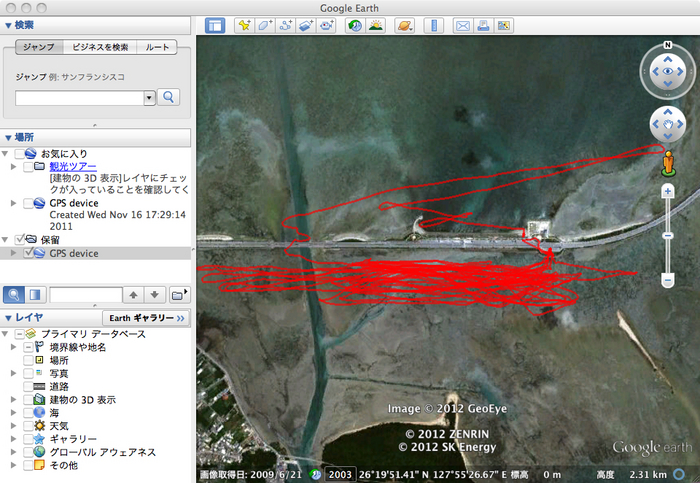Open the 観光ツアー link
Screen dimensions: 700x483
pyautogui.click(x=73, y=167)
